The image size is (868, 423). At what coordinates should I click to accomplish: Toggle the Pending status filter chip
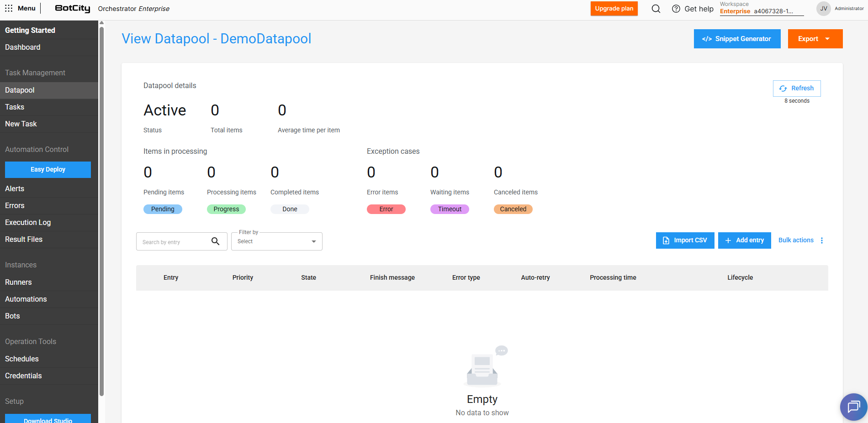(x=163, y=209)
